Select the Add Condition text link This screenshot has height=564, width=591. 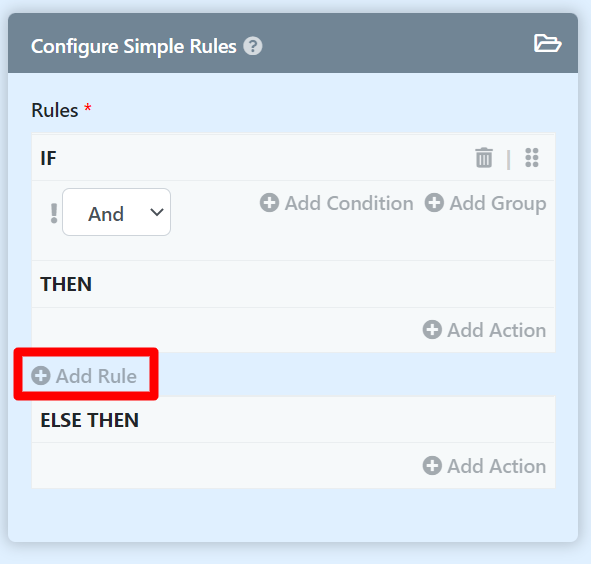pos(349,204)
